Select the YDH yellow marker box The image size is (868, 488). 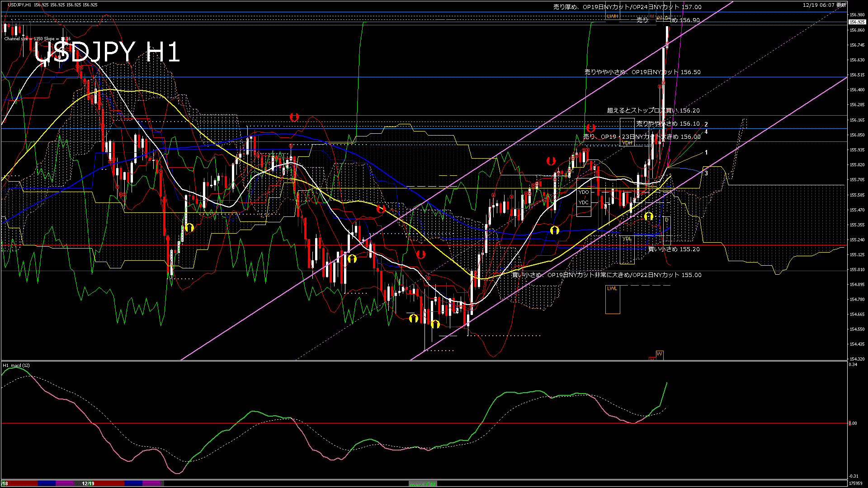[627, 143]
